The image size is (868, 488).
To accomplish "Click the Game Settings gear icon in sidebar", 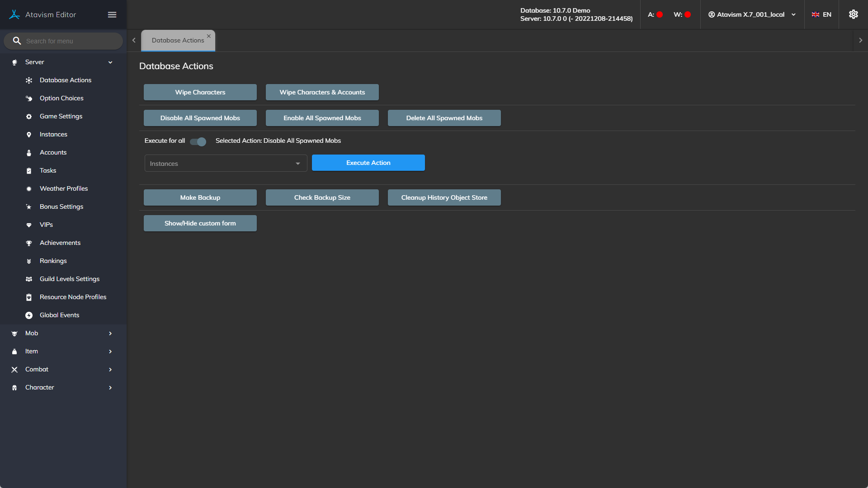I will [x=29, y=117].
